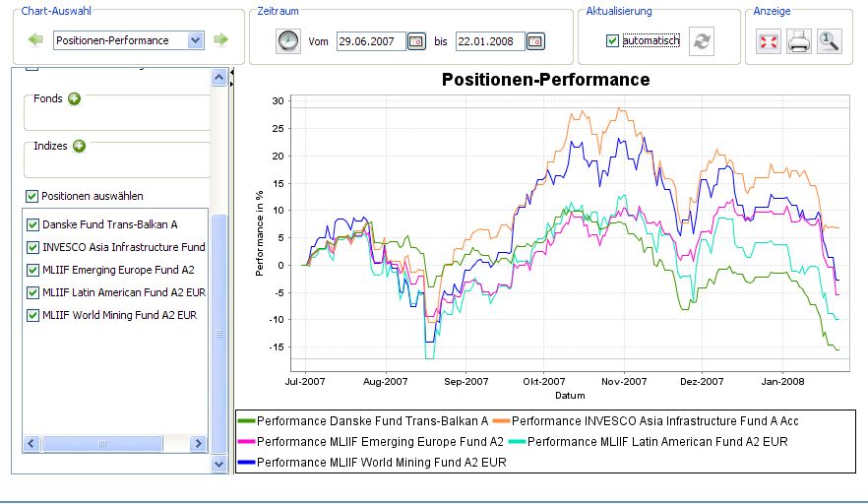Click the Vom date field 29.06.2007
The image size is (868, 504).
tap(371, 41)
